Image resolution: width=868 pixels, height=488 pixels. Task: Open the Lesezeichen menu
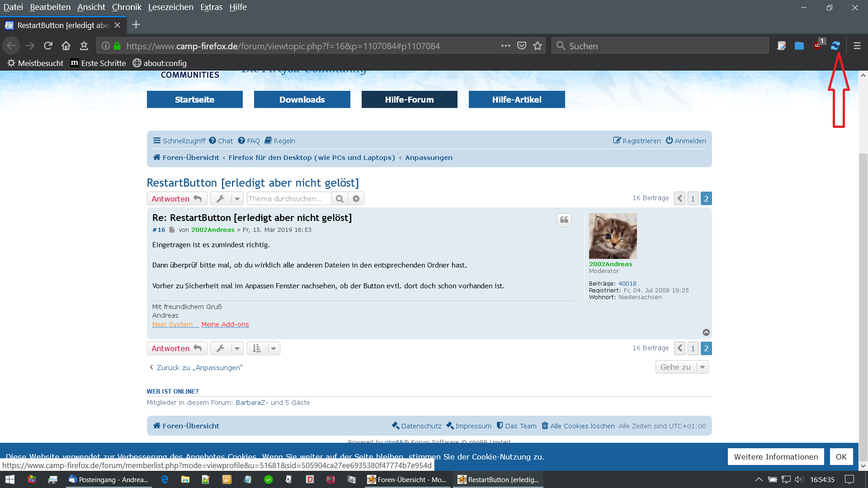pyautogui.click(x=170, y=7)
